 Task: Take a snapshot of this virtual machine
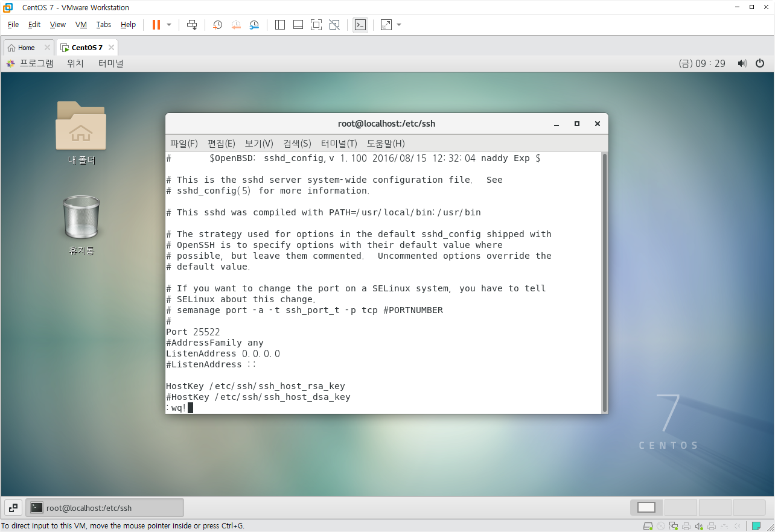point(218,25)
